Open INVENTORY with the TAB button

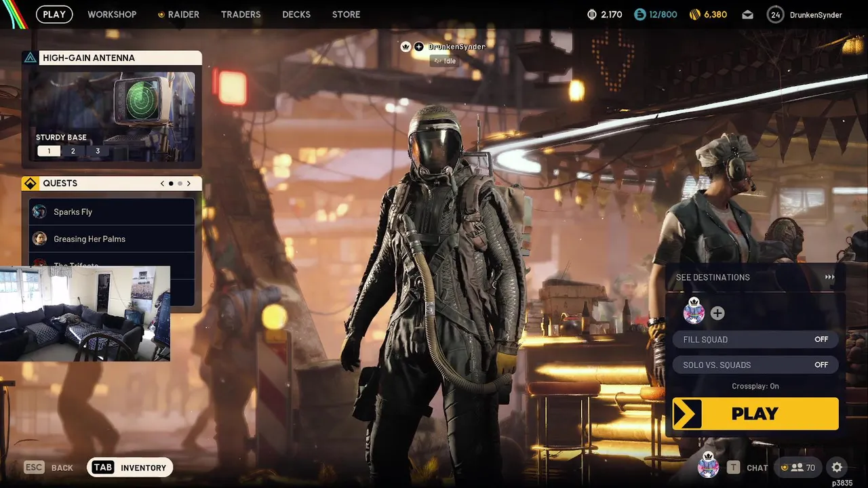130,468
